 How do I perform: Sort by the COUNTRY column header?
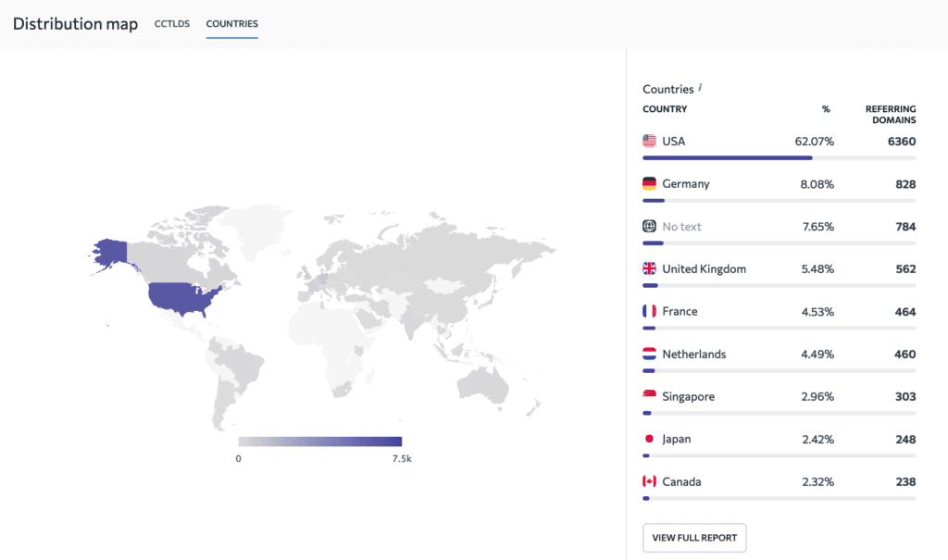663,108
